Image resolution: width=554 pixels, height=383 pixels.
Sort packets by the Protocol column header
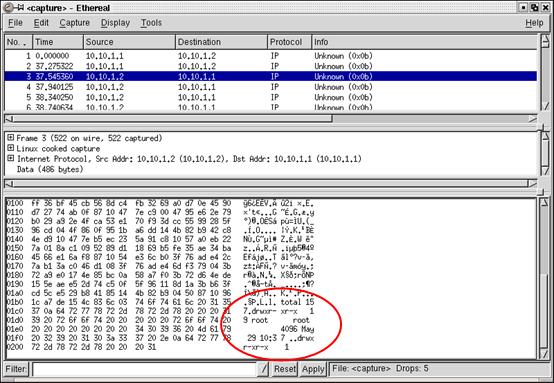tap(289, 42)
